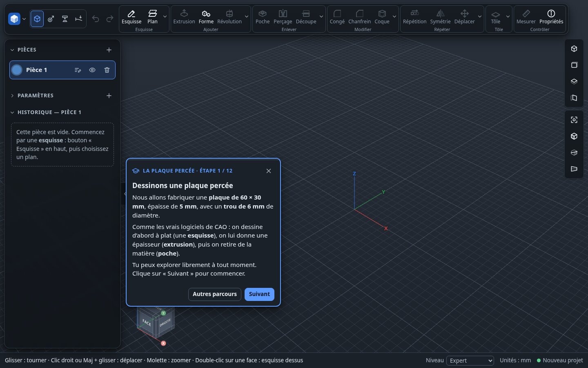Toggle visibility of Pièce 1
The image size is (588, 368).
tap(92, 70)
